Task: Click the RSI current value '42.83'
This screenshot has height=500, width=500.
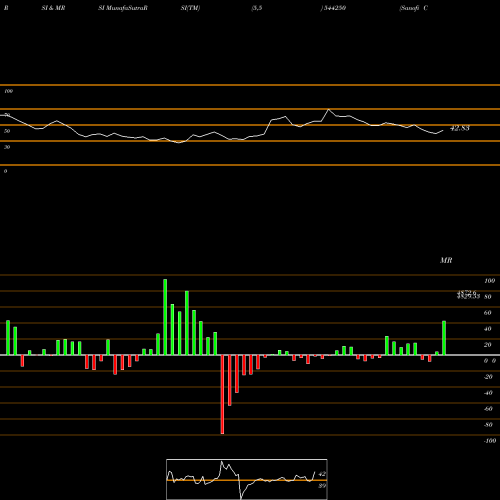Action: [460, 128]
